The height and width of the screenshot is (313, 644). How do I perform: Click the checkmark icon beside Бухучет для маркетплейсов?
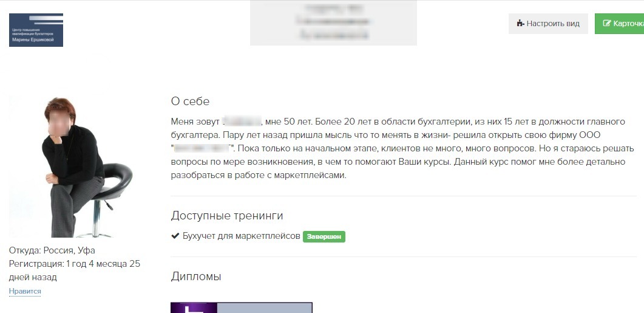click(x=175, y=236)
